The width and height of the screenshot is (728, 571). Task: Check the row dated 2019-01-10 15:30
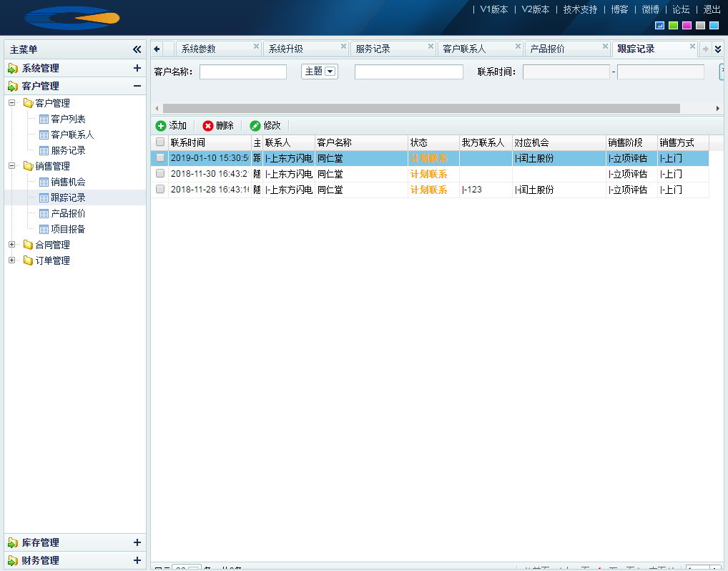(x=160, y=158)
